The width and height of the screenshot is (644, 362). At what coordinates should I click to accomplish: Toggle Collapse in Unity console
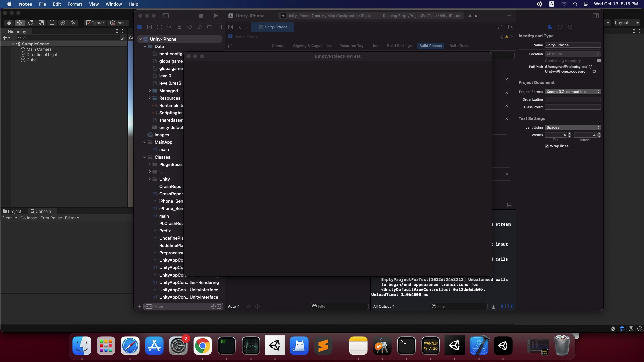pos(29,218)
